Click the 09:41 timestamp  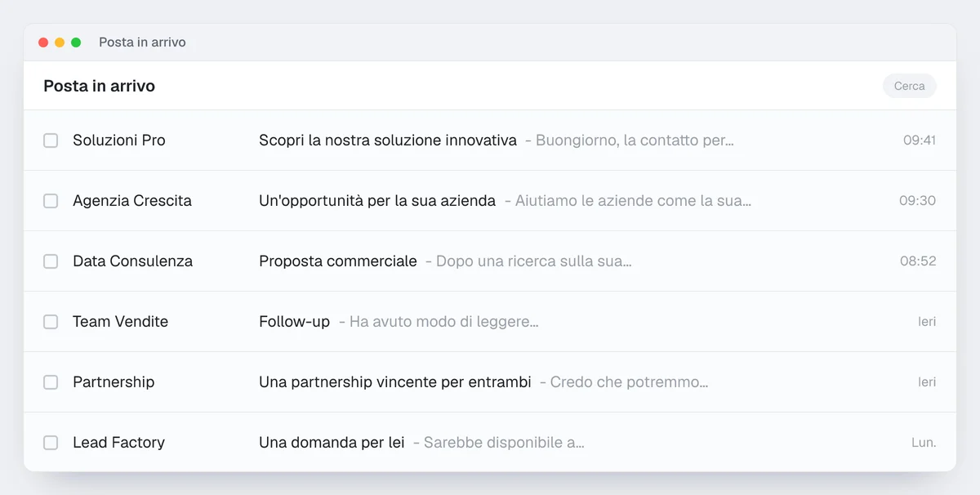click(x=920, y=140)
